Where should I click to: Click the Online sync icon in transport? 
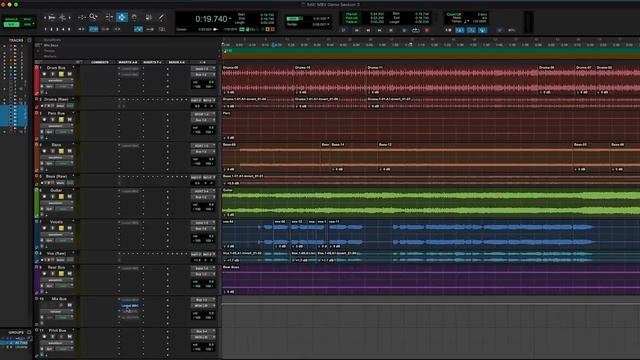click(344, 30)
